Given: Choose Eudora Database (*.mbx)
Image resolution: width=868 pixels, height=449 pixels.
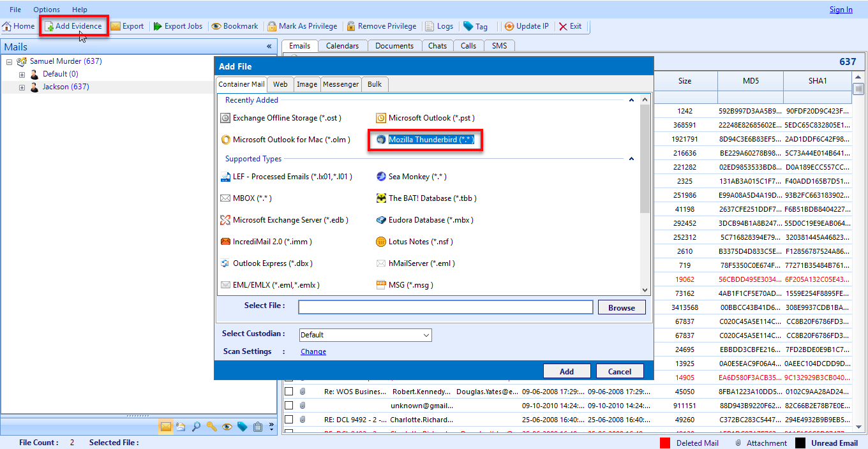Looking at the screenshot, I should 424,220.
